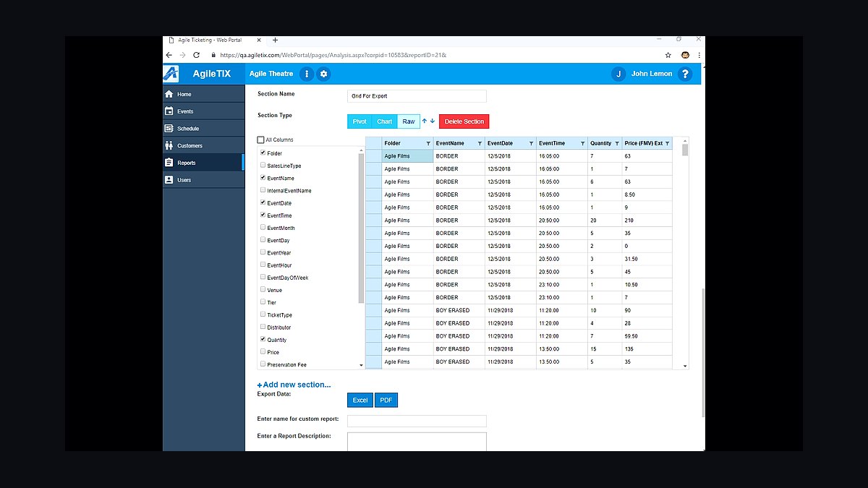The width and height of the screenshot is (868, 488).
Task: Delete this section
Action: (464, 121)
